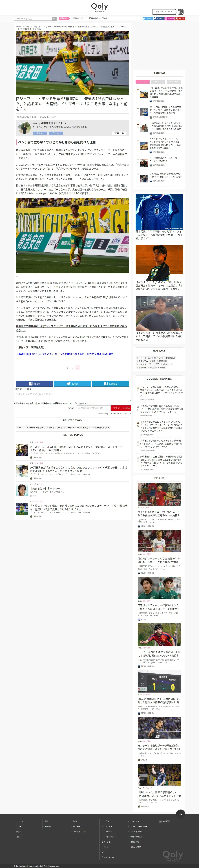Open 【厳選Qoly】なでしこジャパン link
Image resolution: width=199 pixels, height=868 pixels.
[x=65, y=354]
